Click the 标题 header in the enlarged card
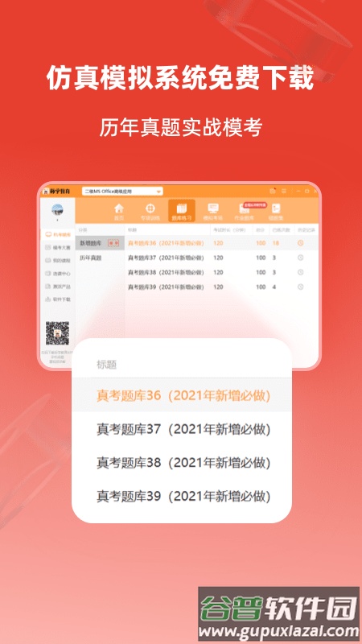This screenshot has width=362, height=644. 107,365
